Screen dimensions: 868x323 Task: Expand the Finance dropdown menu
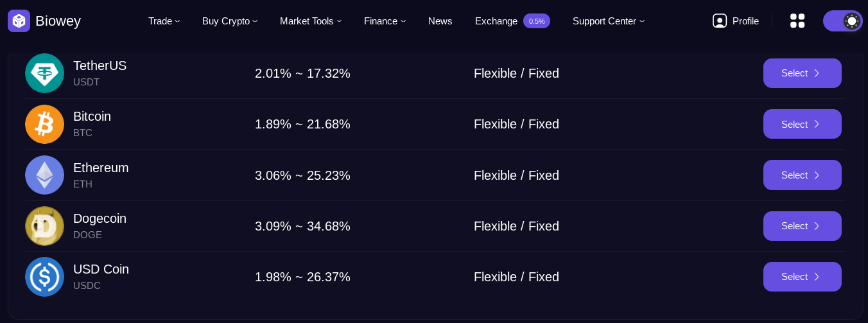(x=385, y=21)
